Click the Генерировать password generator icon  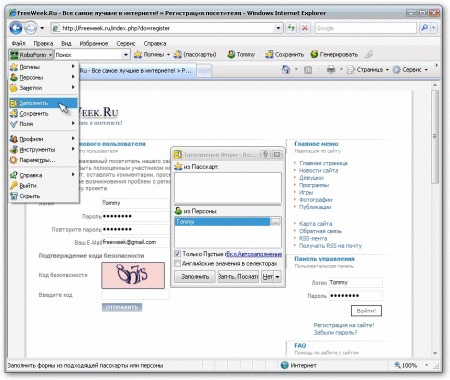tap(314, 54)
